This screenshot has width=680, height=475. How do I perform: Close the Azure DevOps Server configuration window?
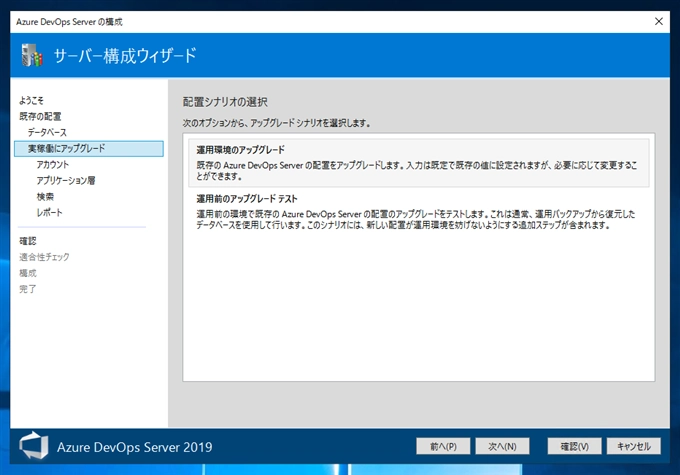tap(658, 21)
